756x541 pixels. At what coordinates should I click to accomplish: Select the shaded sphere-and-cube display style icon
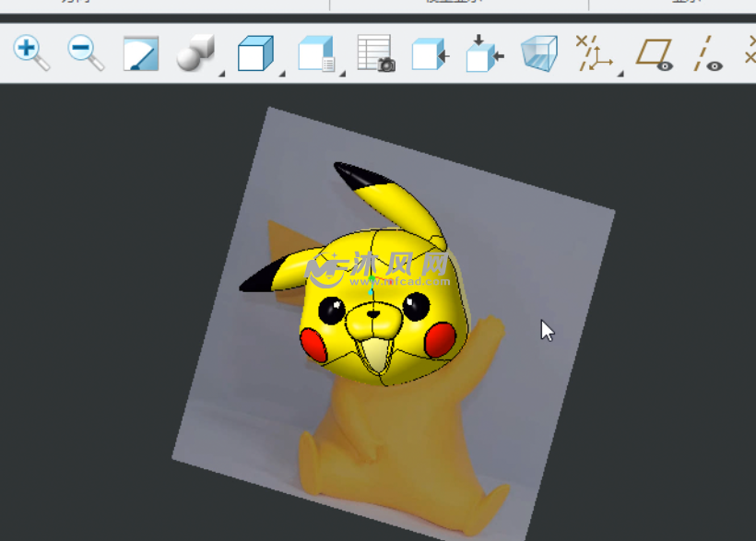[x=195, y=53]
